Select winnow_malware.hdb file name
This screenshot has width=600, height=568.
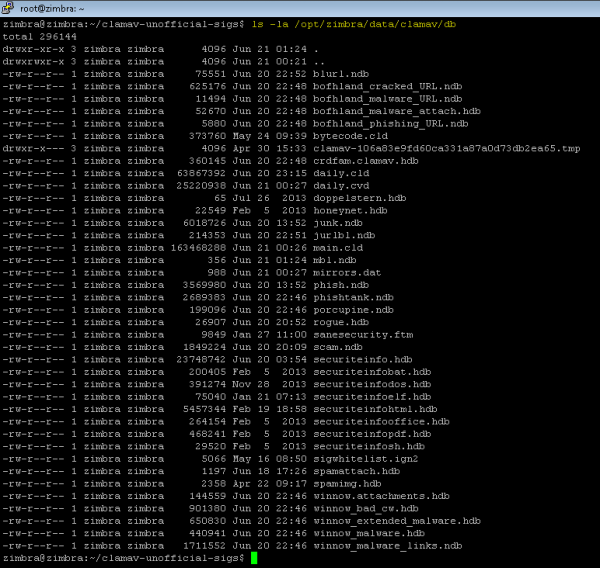click(369, 533)
